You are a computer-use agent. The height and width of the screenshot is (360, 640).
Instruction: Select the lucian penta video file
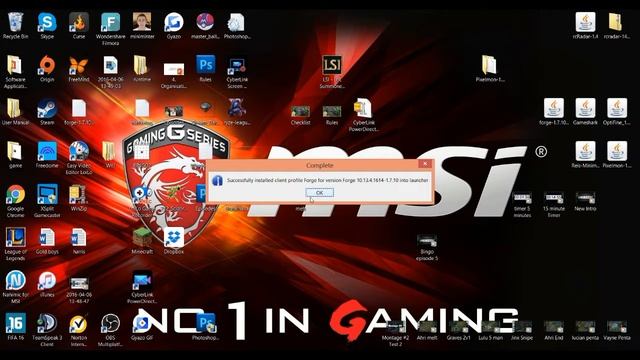tap(585, 331)
